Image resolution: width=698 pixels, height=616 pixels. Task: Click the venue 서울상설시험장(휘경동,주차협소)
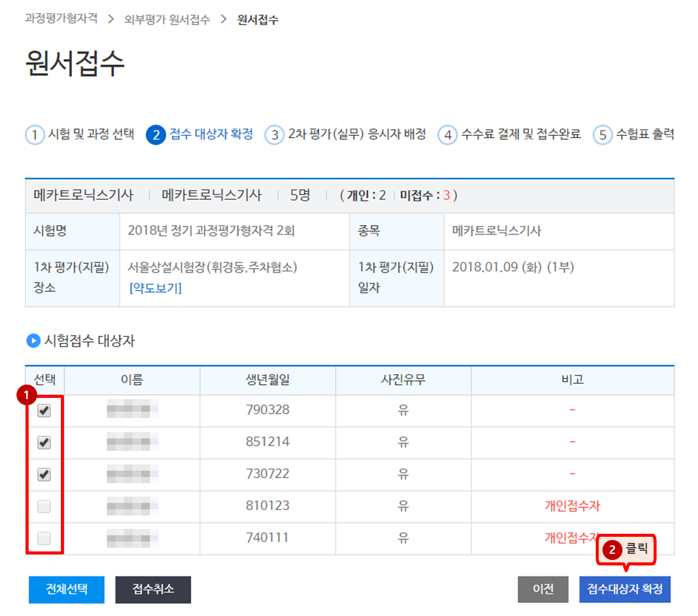click(213, 267)
